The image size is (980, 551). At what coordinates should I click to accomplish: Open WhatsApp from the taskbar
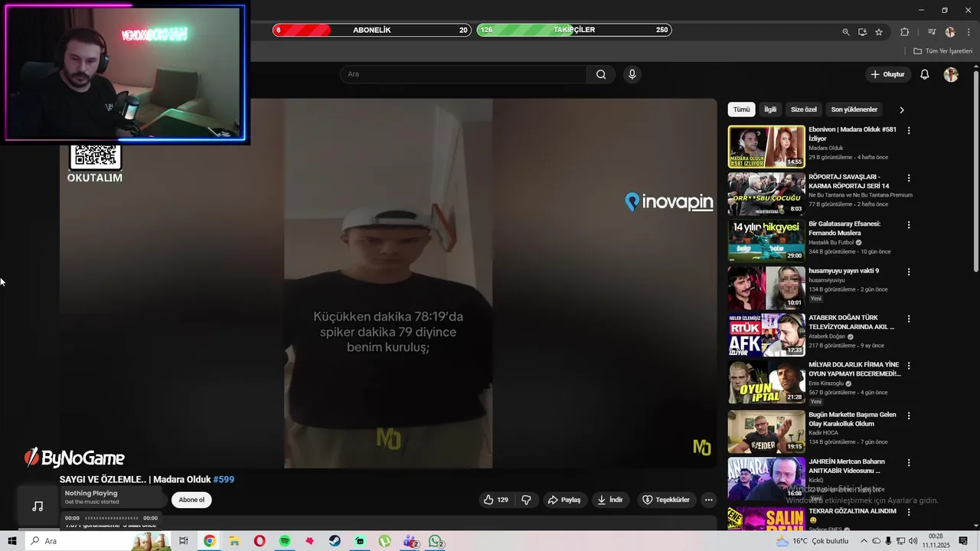pyautogui.click(x=436, y=541)
